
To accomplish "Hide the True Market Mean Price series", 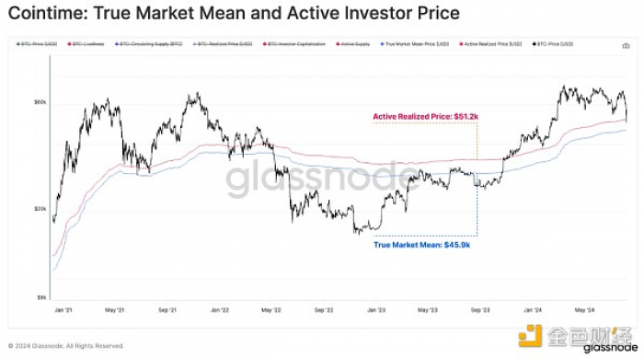I will (x=417, y=44).
